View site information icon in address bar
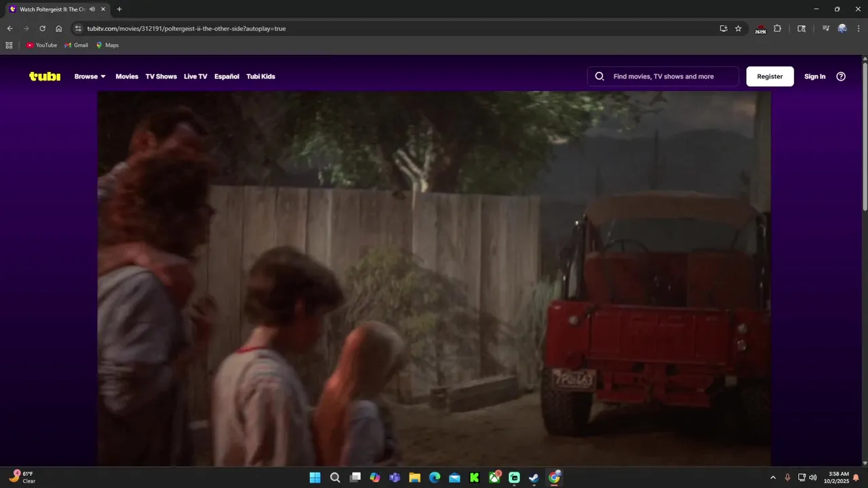The image size is (868, 488). pyautogui.click(x=78, y=28)
